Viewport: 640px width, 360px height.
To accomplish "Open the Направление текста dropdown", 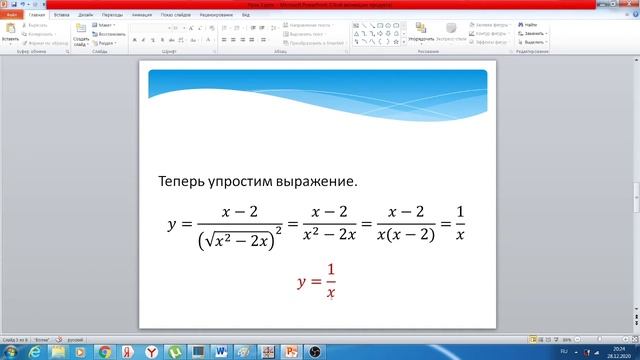I will (309, 25).
